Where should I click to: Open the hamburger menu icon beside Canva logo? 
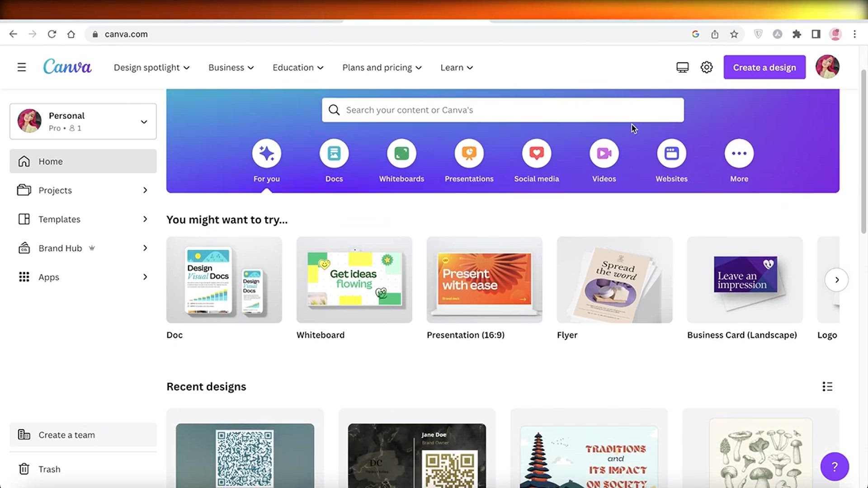point(22,67)
